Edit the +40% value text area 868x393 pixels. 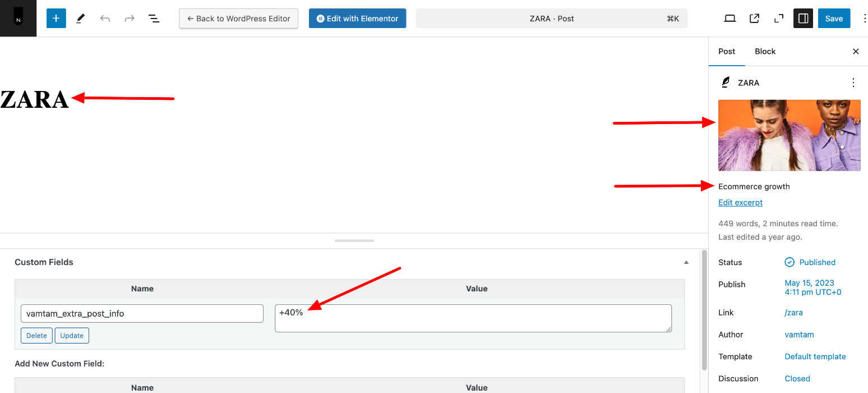(x=473, y=318)
